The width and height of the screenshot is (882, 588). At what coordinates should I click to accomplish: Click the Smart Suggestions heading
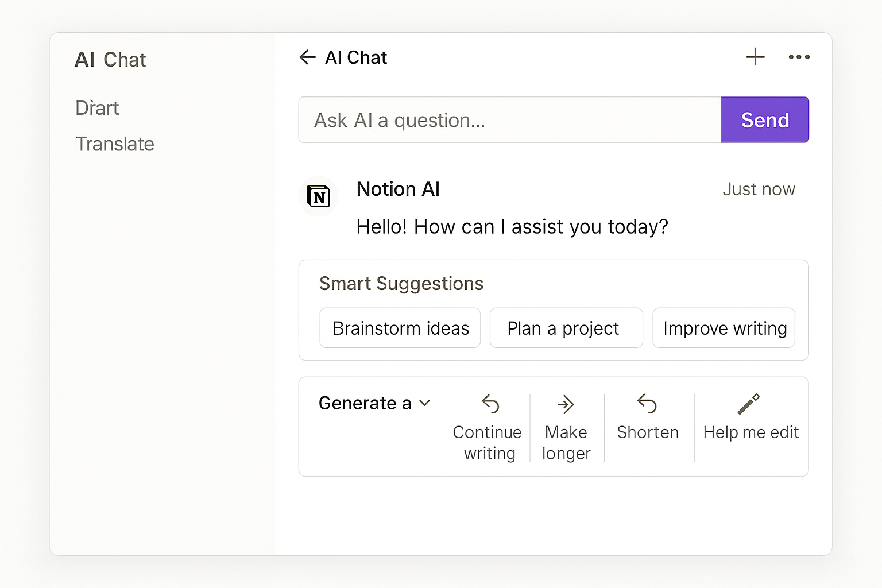coord(401,284)
